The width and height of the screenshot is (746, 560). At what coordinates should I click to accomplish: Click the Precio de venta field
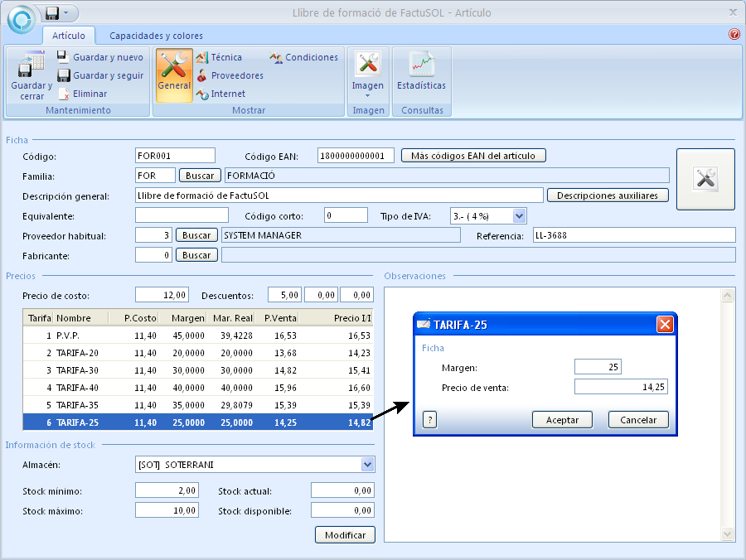click(621, 387)
